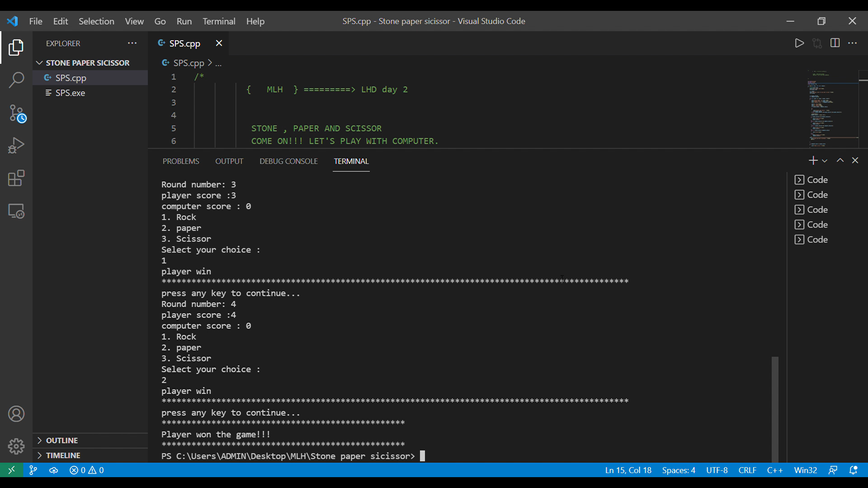
Task: Open the Source Control view
Action: (x=16, y=113)
